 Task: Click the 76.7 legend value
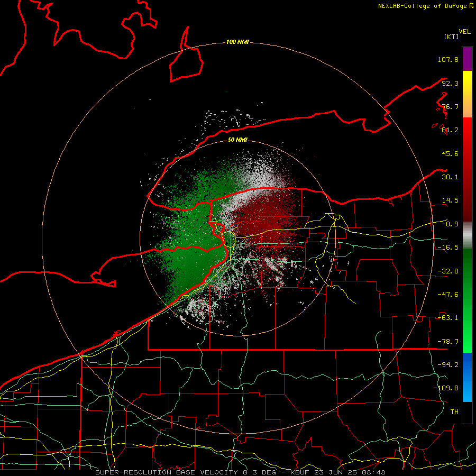point(450,106)
